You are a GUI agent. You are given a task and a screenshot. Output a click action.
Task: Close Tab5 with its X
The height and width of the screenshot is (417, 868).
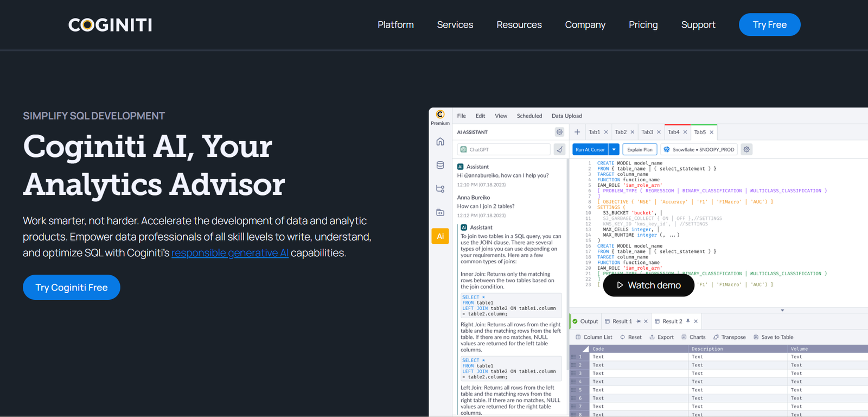(x=712, y=132)
